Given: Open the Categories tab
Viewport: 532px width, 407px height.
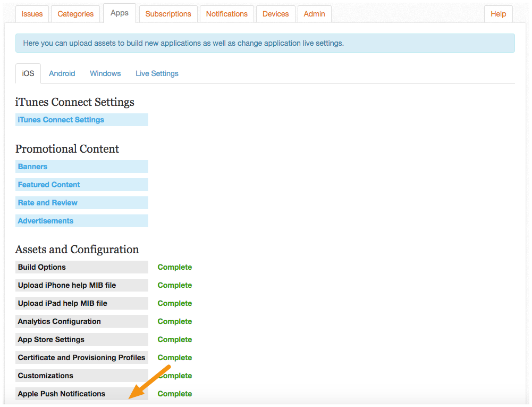Looking at the screenshot, I should (x=75, y=14).
